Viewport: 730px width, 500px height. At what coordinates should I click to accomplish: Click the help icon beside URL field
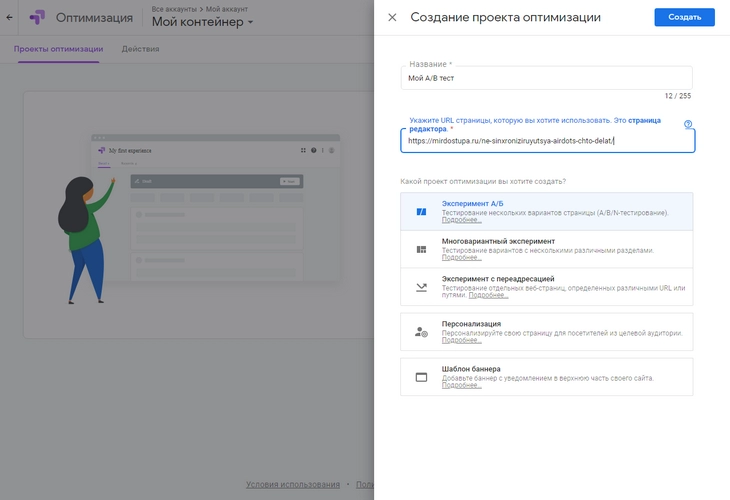688,125
